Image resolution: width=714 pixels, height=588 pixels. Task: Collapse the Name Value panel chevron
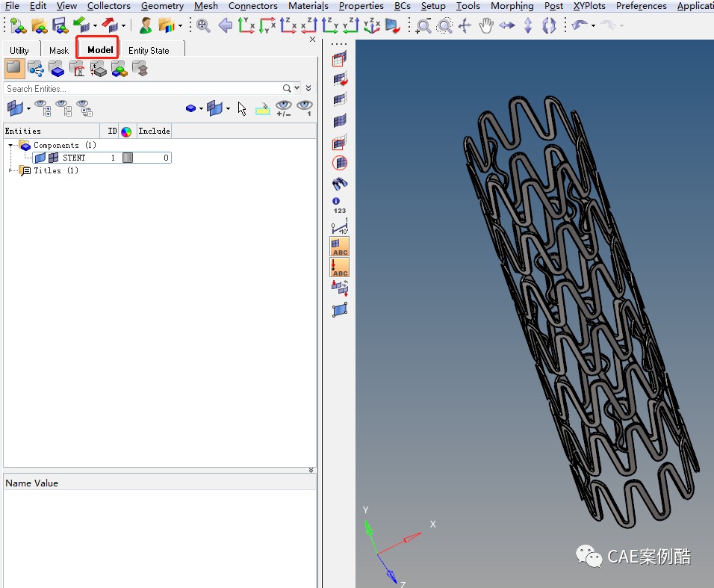pyautogui.click(x=311, y=470)
